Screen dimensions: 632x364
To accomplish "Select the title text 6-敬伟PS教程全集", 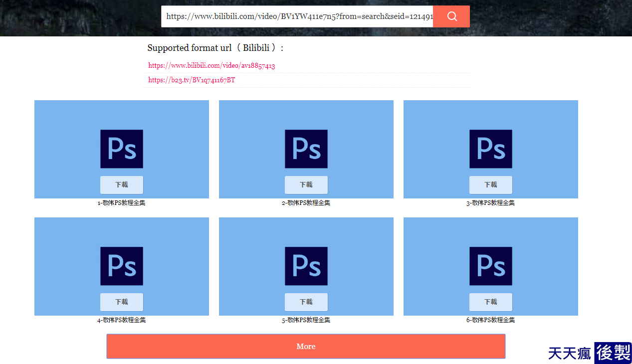I will click(491, 320).
